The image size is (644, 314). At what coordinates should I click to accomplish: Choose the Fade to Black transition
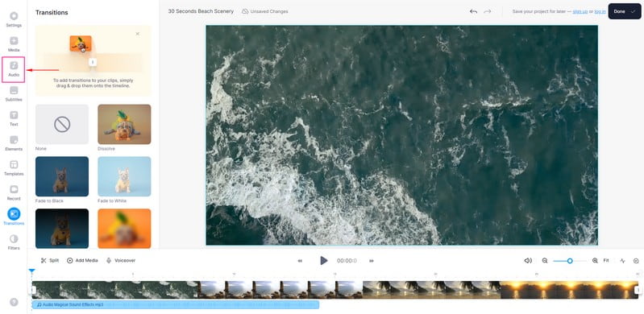(62, 176)
